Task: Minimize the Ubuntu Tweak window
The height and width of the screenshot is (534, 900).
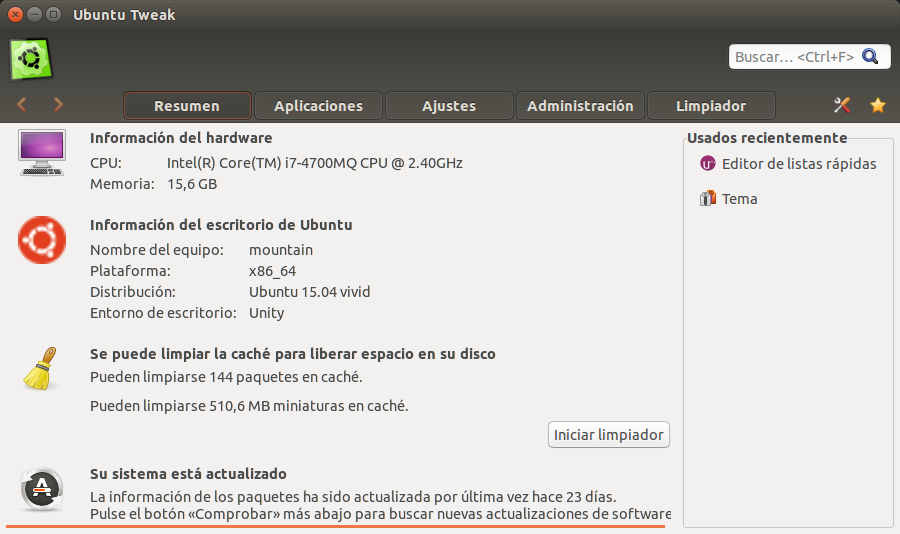Action: click(x=34, y=15)
